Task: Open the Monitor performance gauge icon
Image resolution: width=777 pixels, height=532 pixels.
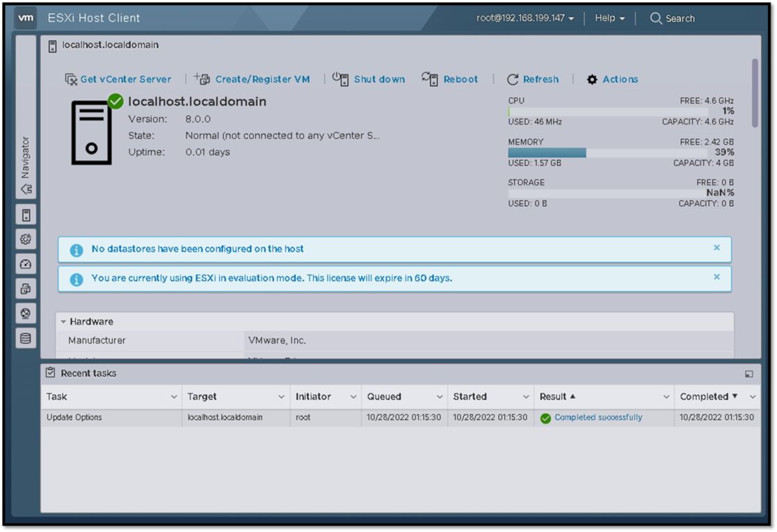Action: point(26,264)
